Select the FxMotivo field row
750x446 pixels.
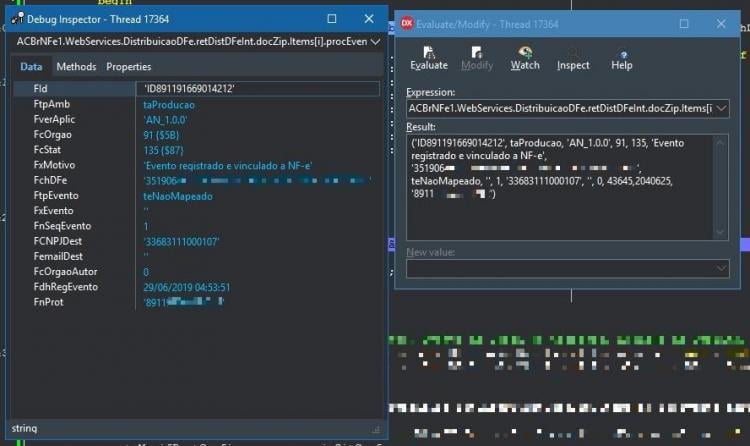click(x=197, y=166)
